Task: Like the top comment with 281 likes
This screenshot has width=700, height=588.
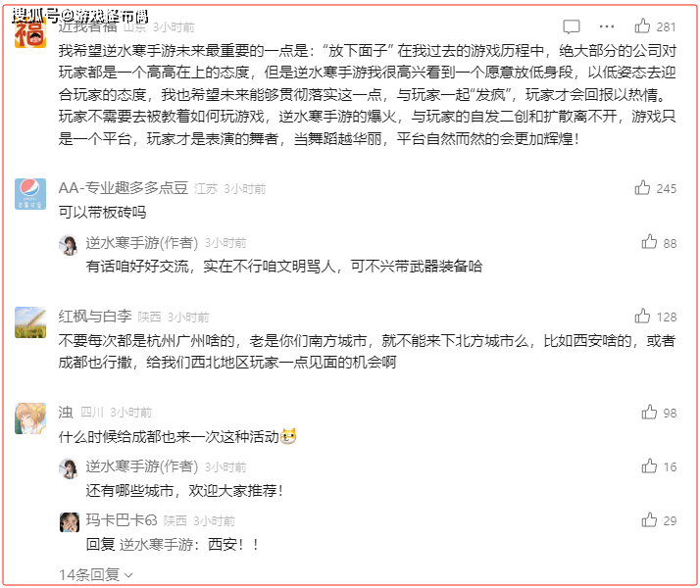Action: point(642,26)
